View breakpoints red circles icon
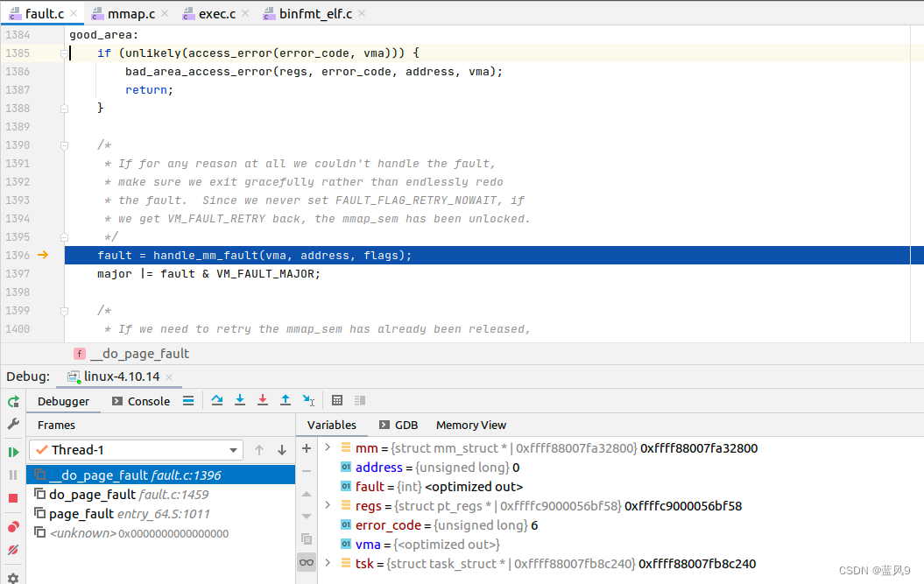 tap(13, 527)
